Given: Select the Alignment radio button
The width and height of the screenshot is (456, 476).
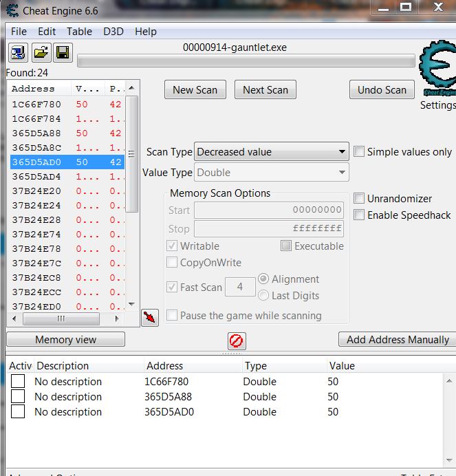Looking at the screenshot, I should pos(263,279).
